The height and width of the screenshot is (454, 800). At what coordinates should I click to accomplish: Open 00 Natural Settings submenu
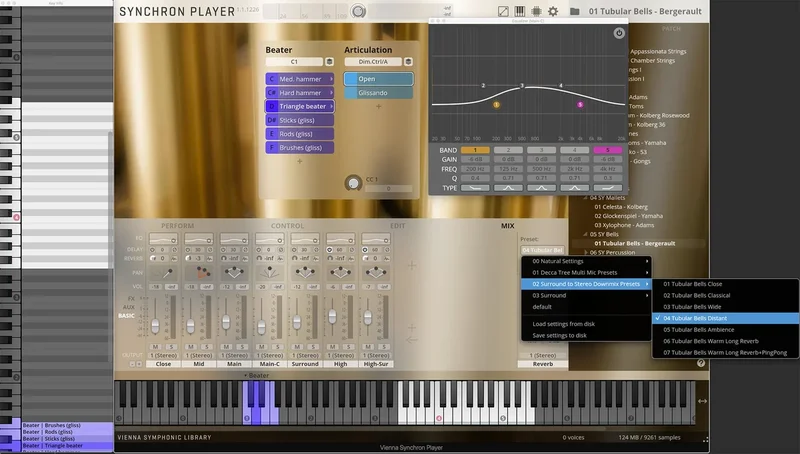point(586,261)
